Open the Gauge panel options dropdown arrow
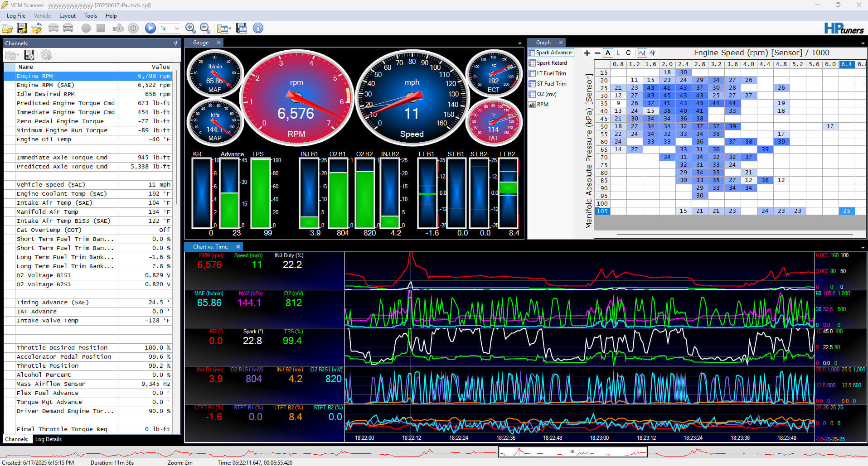The image size is (868, 466). [519, 43]
